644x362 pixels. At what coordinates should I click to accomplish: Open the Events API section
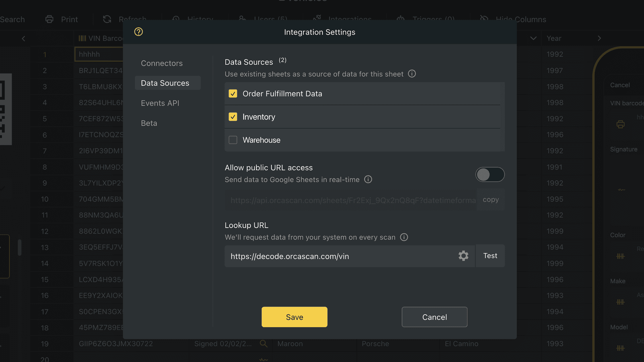(x=160, y=103)
